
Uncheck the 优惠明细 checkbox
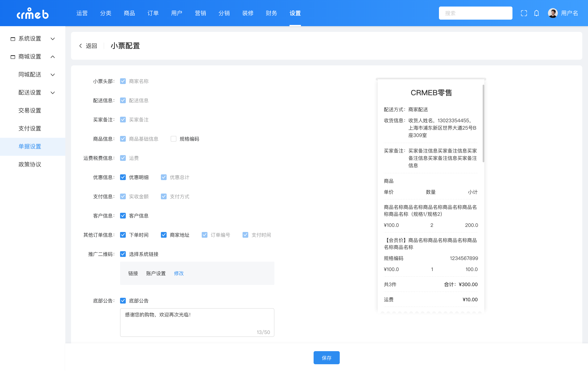(123, 177)
